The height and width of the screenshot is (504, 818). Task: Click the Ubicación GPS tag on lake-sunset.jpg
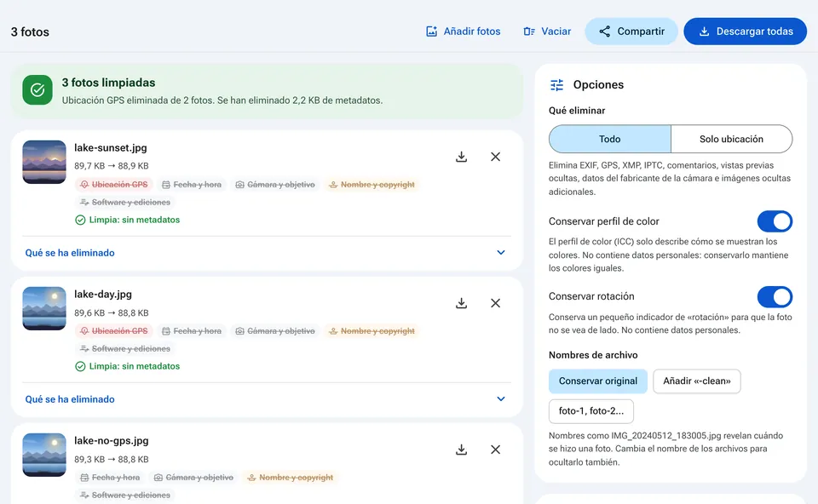(x=114, y=185)
